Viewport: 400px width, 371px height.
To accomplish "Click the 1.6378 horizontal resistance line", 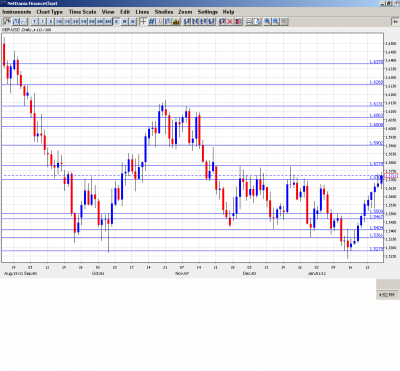I will 193,64.
